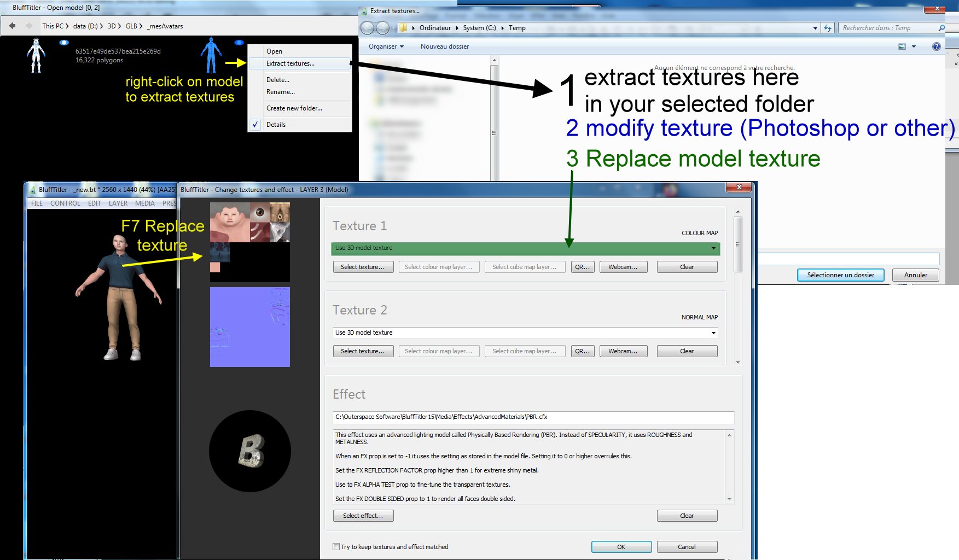Click Texture 2 'Select texture...' button
Viewport: 959px width, 560px height.
[363, 351]
